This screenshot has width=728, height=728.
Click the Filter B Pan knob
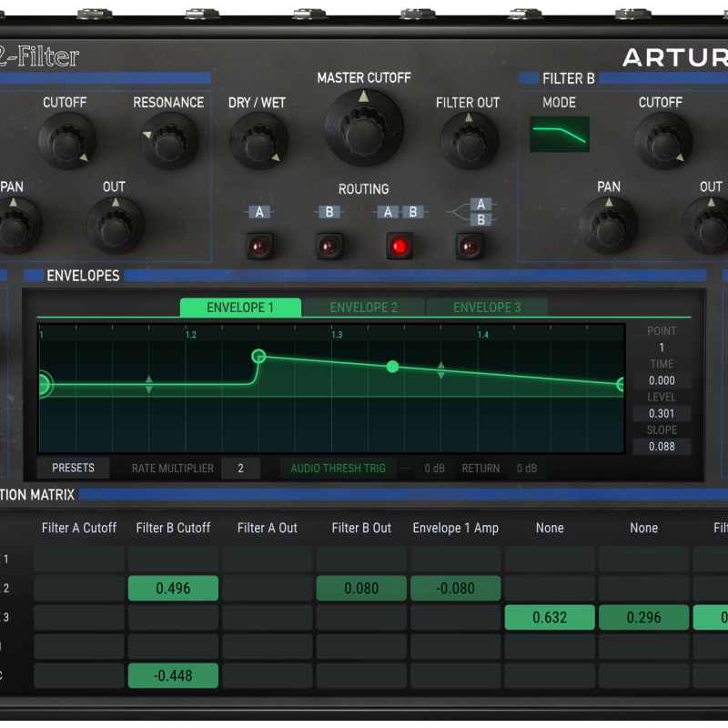[608, 226]
